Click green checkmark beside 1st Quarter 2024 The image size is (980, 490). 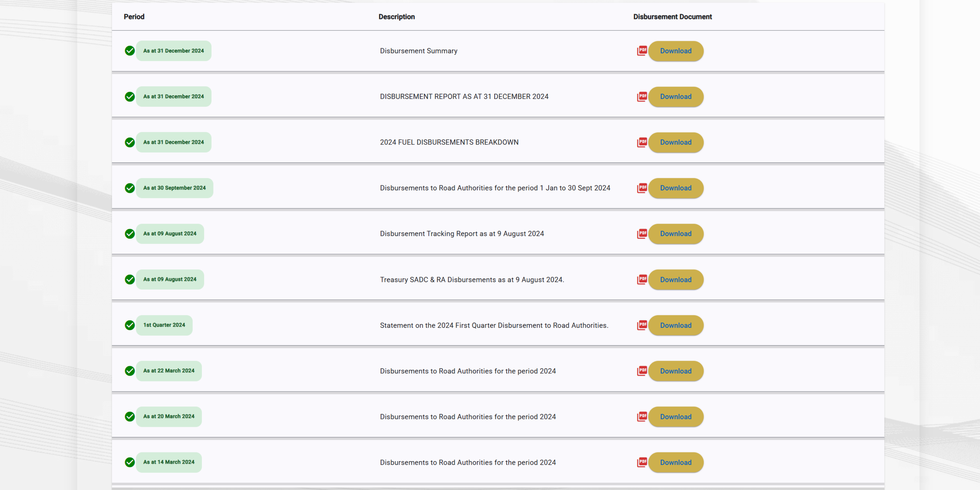pos(130,325)
